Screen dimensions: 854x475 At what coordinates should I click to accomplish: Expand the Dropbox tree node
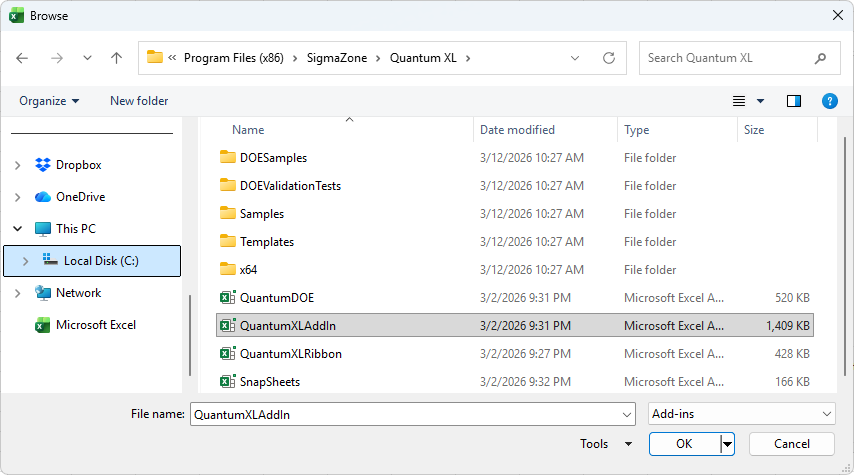click(17, 165)
